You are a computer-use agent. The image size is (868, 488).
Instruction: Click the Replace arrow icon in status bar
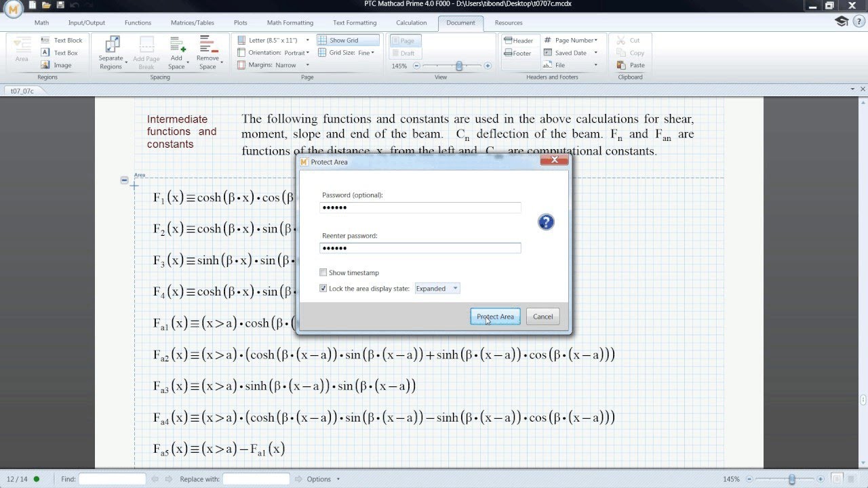tap(298, 479)
